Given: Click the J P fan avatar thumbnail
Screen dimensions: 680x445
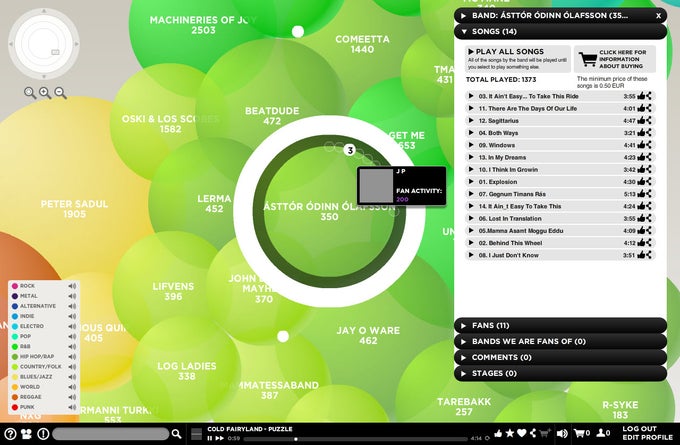Looking at the screenshot, I should pyautogui.click(x=376, y=186).
